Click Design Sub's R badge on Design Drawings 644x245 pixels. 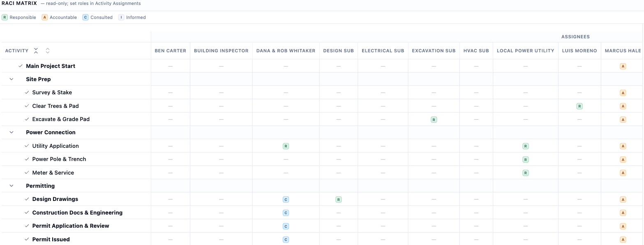338,200
